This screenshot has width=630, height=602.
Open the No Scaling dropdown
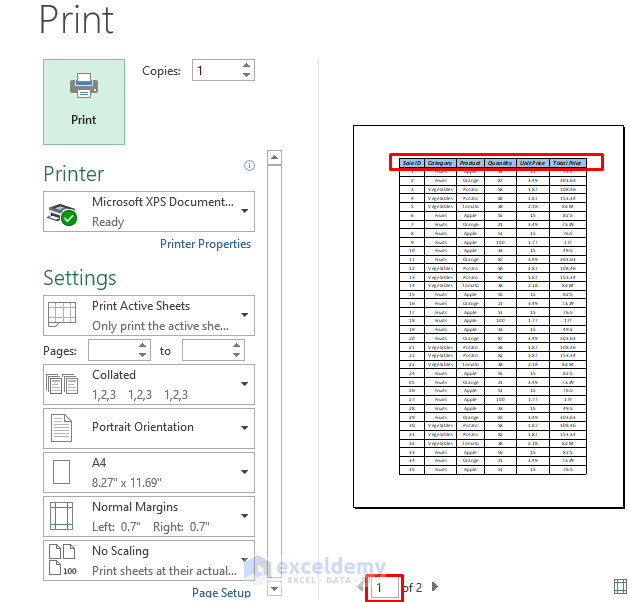[x=149, y=560]
